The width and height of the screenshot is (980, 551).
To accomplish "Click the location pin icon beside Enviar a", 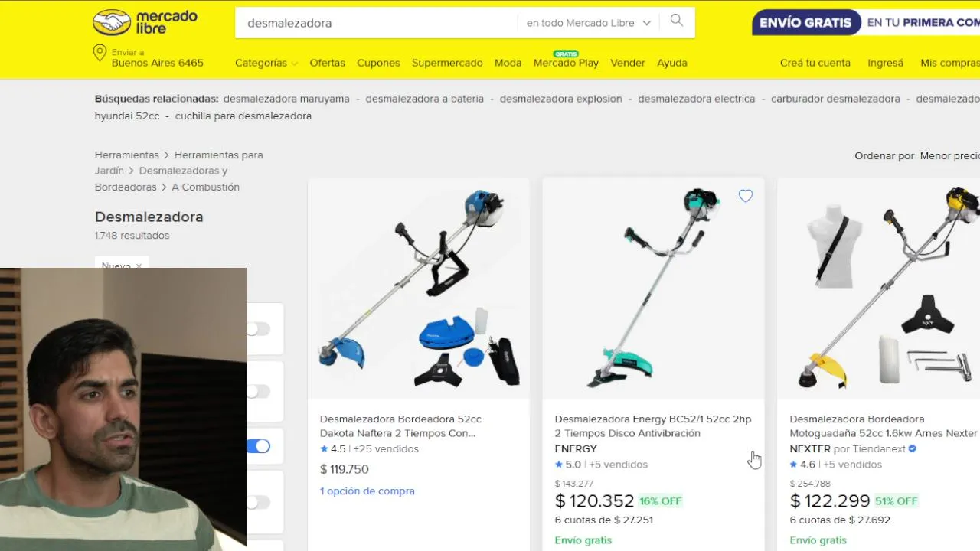I will click(100, 53).
